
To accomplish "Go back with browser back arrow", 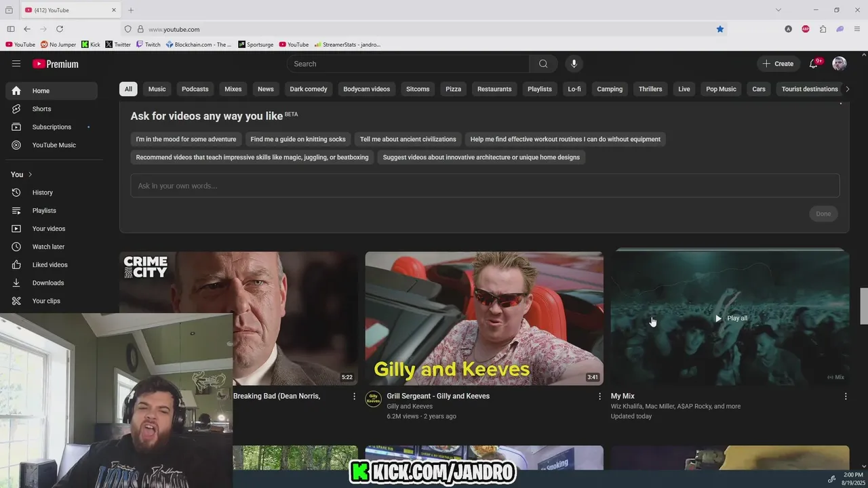I will 27,29.
